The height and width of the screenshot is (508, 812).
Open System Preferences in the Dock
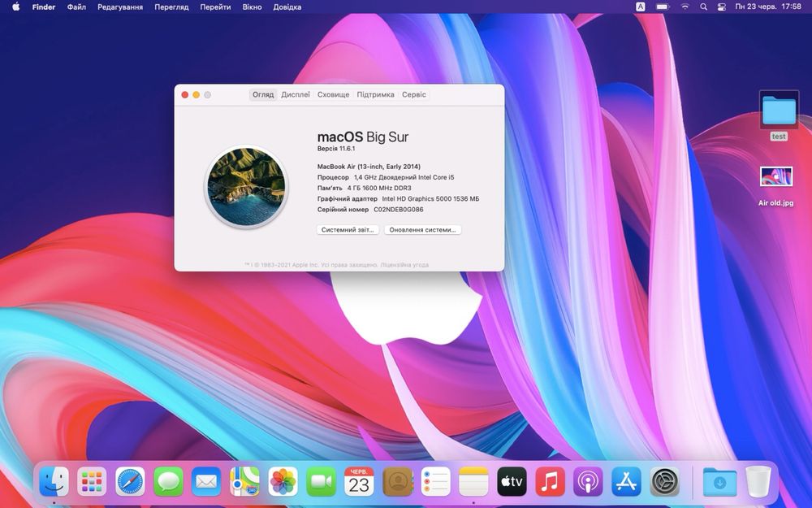coord(664,481)
